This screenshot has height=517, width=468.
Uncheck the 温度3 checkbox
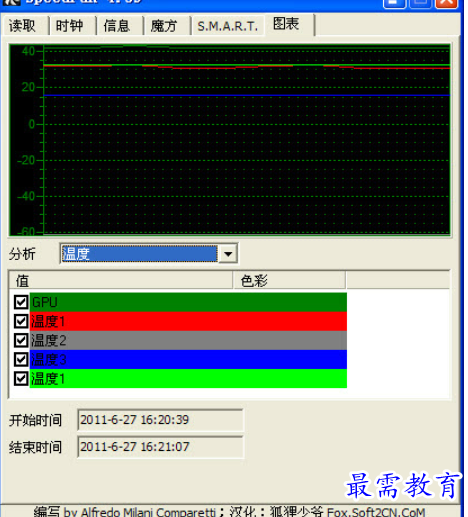coord(21,360)
